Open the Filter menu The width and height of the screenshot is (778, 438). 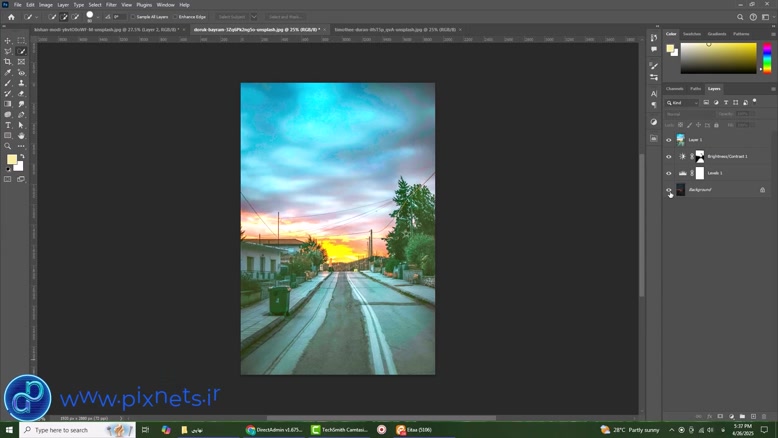(111, 5)
